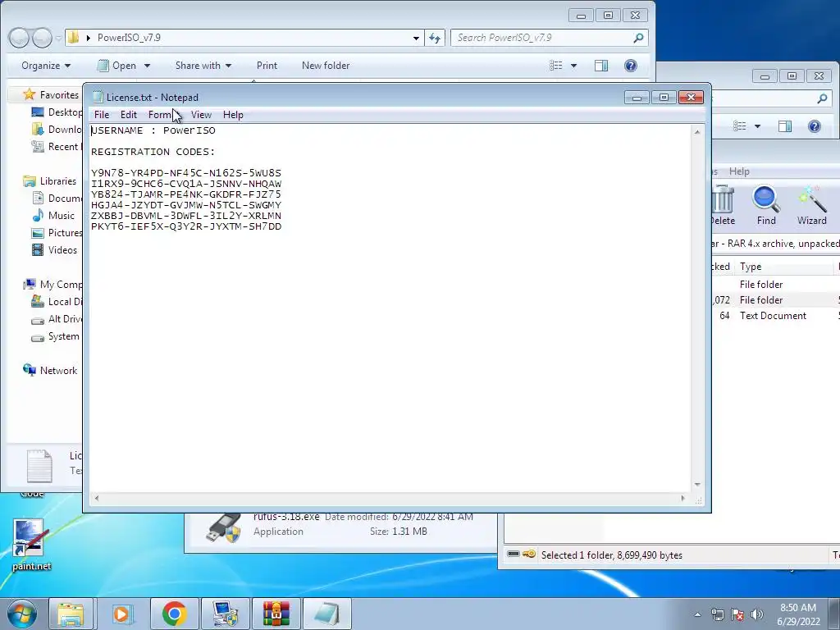This screenshot has height=630, width=840.
Task: Select System drive in navigation pane
Action: pos(56,336)
